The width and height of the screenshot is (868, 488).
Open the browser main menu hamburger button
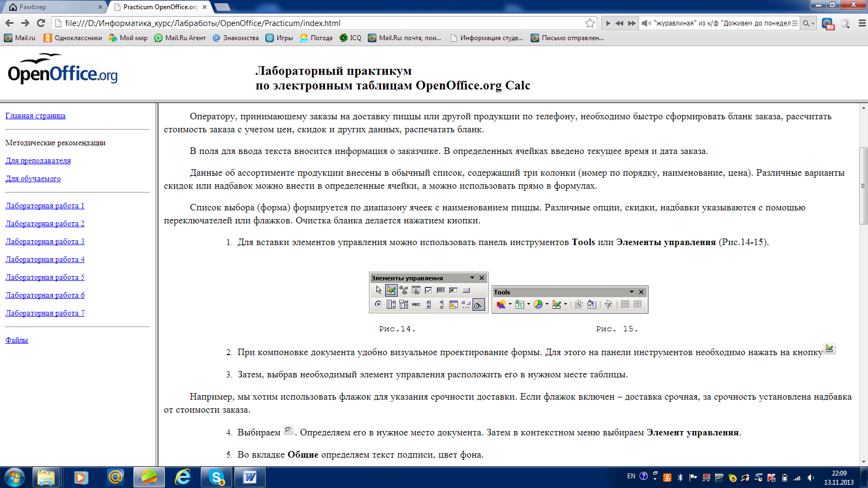click(x=861, y=23)
